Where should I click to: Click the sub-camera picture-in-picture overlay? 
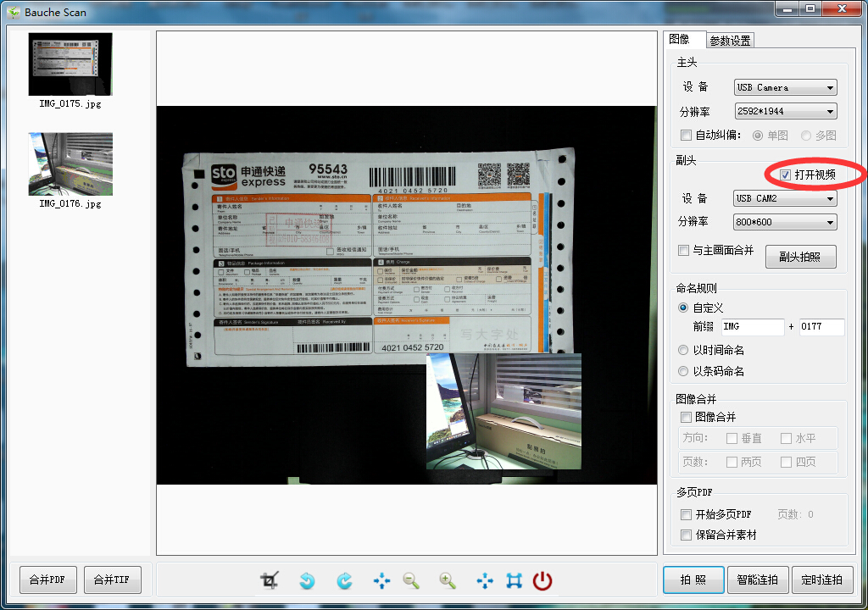[504, 411]
